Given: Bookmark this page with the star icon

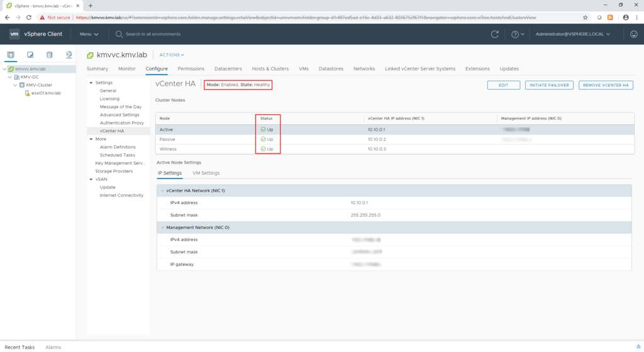Looking at the screenshot, I should pyautogui.click(x=586, y=18).
